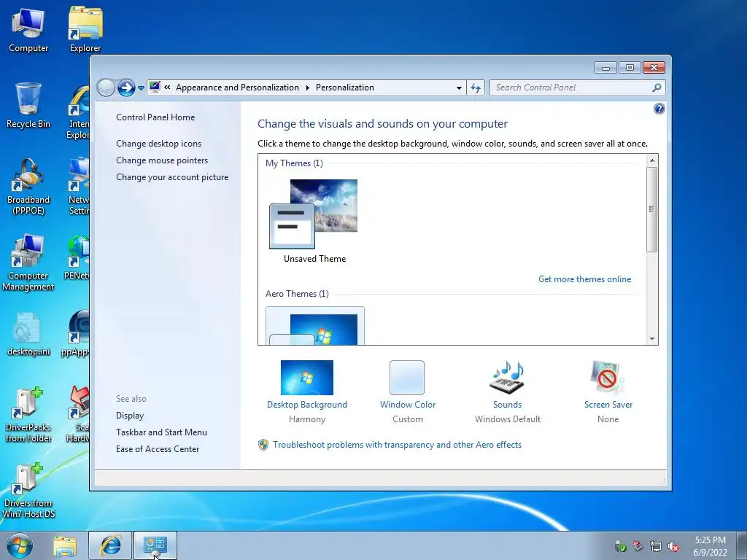Select the Unsaved Theme thumbnail
This screenshot has height=560, width=747.
click(x=314, y=214)
